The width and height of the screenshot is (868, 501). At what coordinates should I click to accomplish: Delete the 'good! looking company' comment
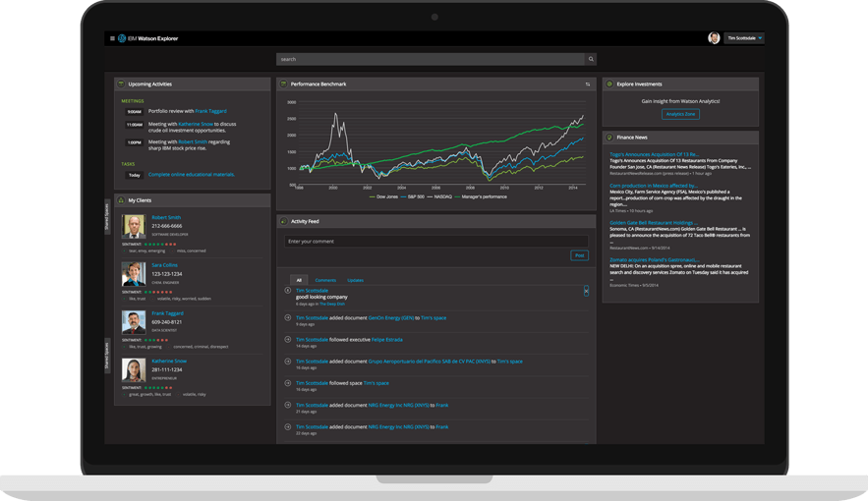(586, 291)
